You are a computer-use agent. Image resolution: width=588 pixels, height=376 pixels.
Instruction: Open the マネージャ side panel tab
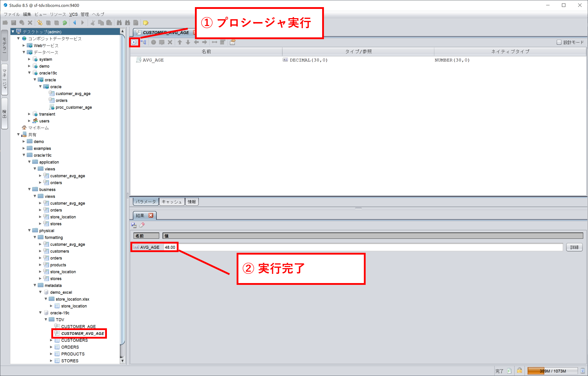coord(5,79)
